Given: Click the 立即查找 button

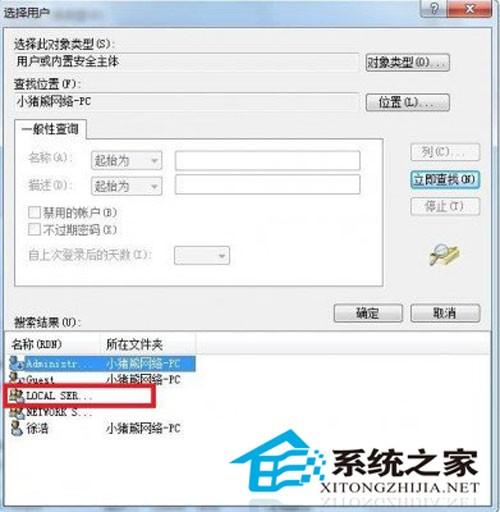Looking at the screenshot, I should click(x=445, y=180).
